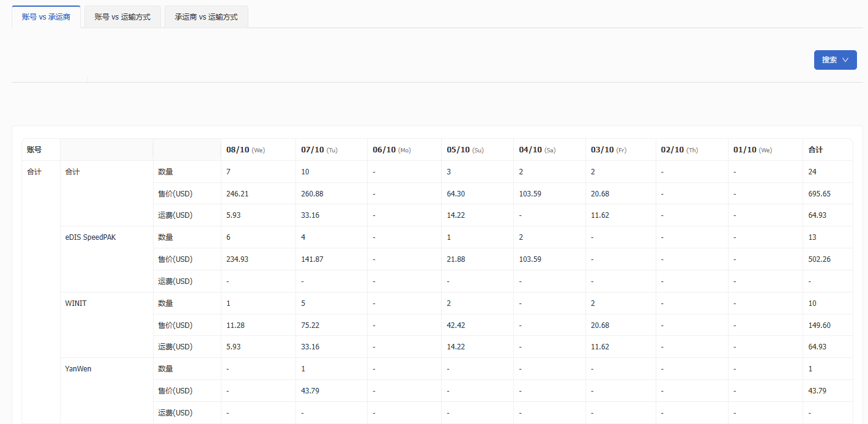The image size is (868, 424).
Task: Click the 141.87 cell under 07/10
Action: pyautogui.click(x=312, y=259)
